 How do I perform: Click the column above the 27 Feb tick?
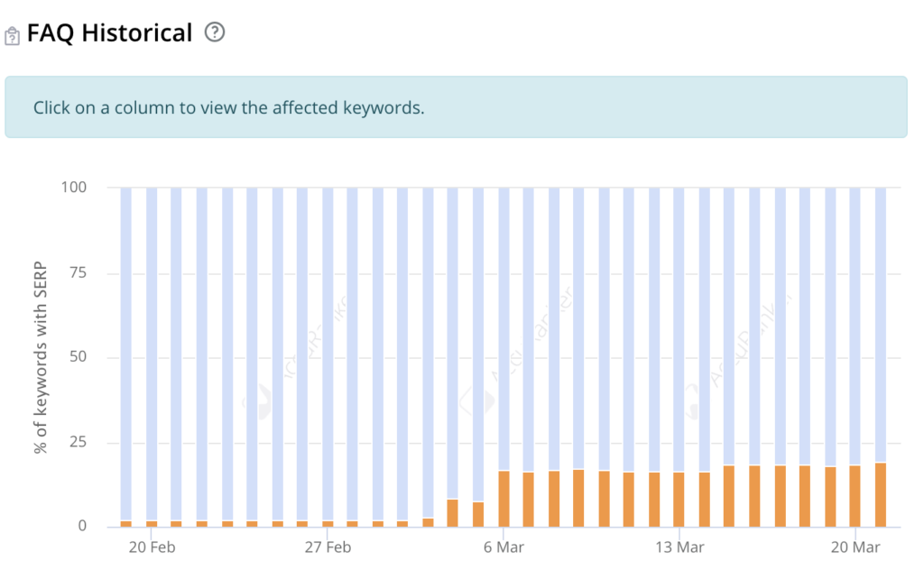click(x=328, y=357)
